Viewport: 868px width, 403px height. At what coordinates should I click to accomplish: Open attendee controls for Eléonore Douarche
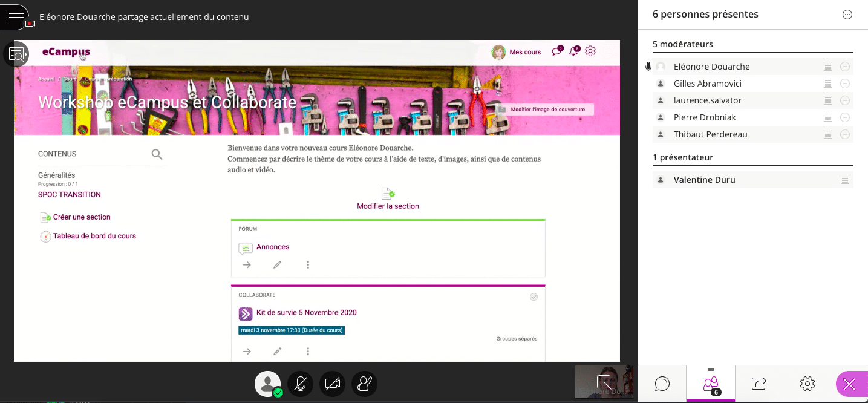845,67
